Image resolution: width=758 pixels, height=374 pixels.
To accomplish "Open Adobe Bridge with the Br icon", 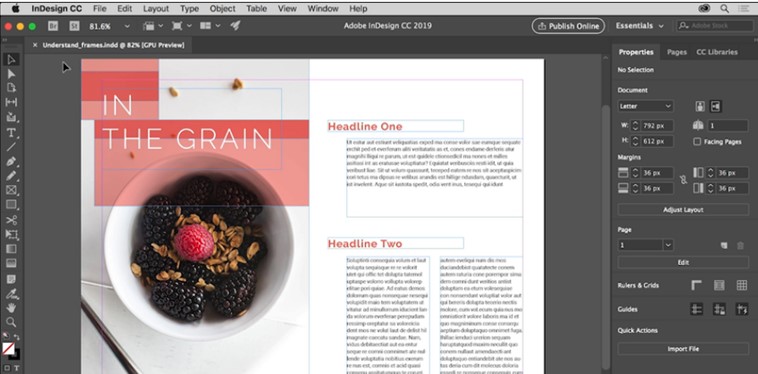I will (x=53, y=26).
